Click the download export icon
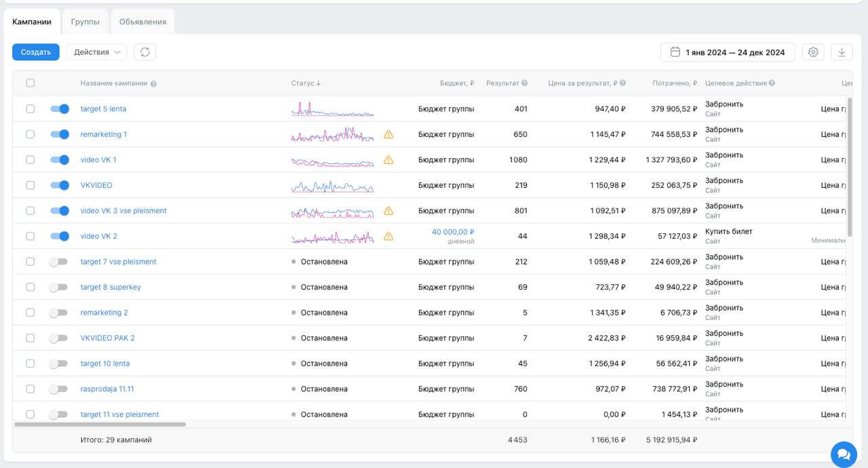Viewport: 868px width, 468px height. 842,52
